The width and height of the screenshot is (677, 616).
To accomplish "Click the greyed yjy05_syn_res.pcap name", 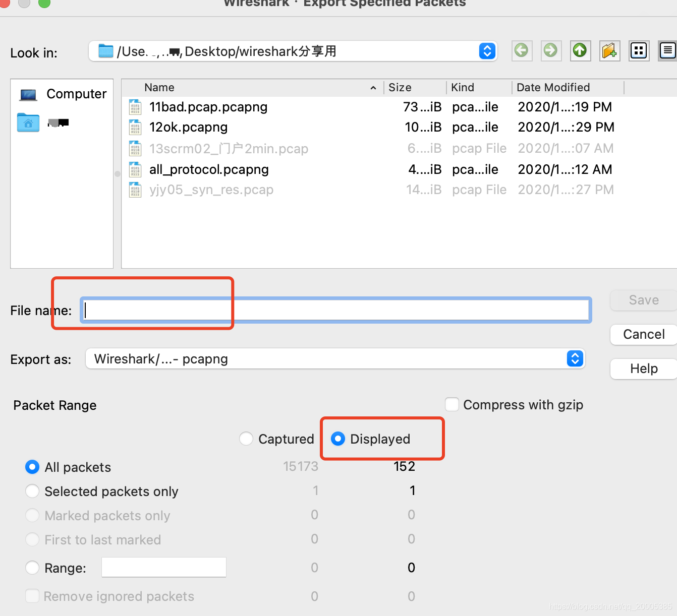I will [x=211, y=190].
